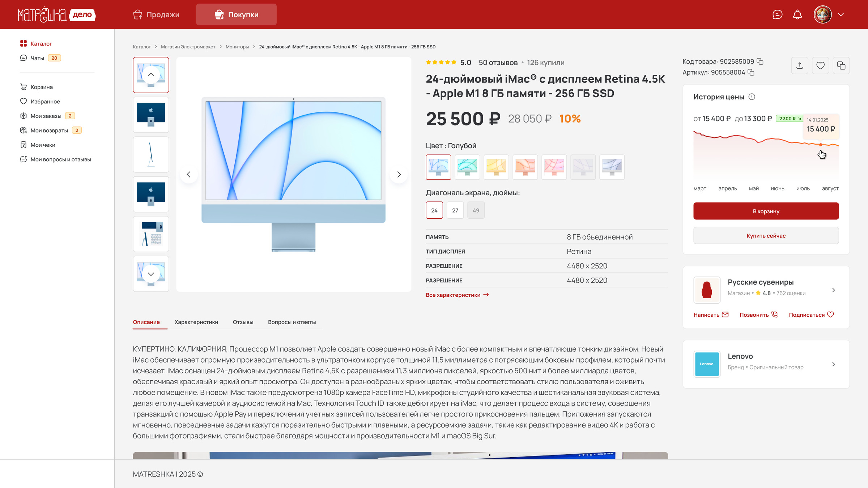This screenshot has height=488, width=868.
Task: Go to Корзина in the sidebar
Action: click(37, 87)
